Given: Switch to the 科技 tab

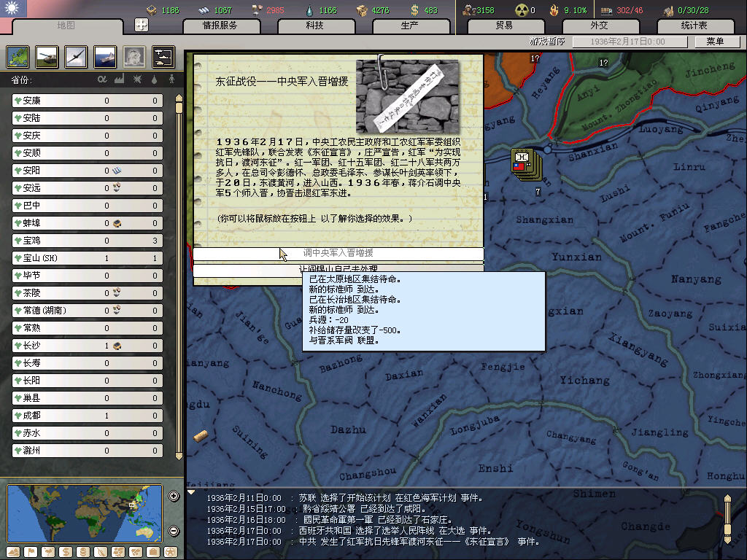Looking at the screenshot, I should pyautogui.click(x=314, y=26).
